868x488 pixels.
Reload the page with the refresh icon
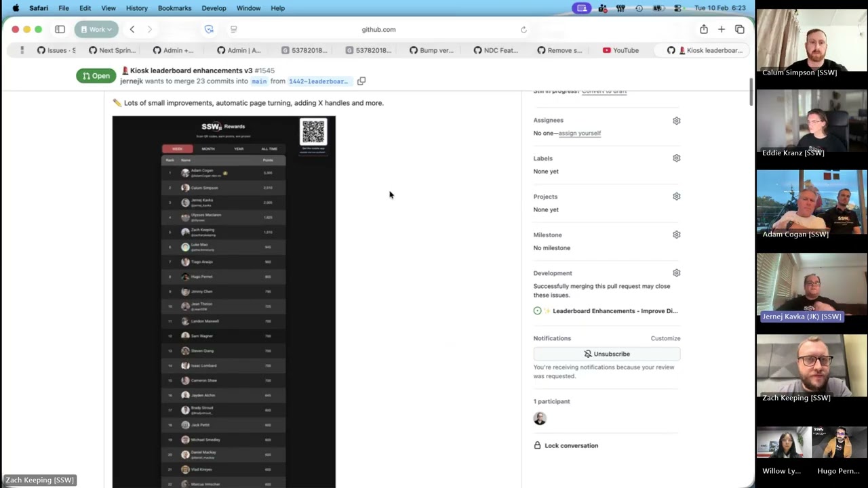[524, 29]
